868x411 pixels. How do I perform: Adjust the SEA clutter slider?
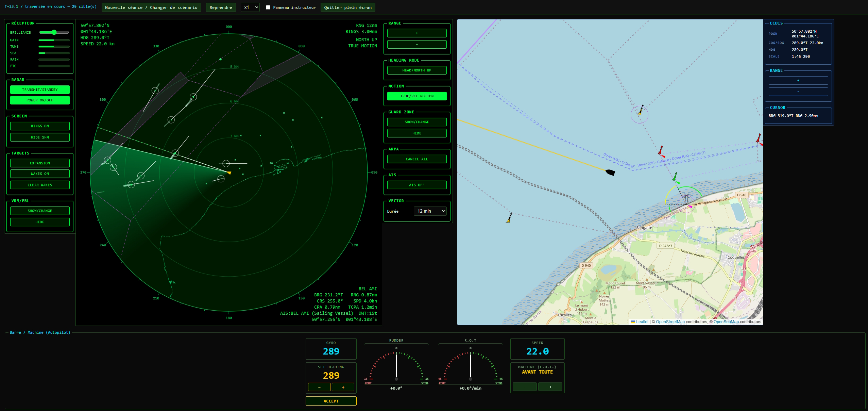tap(54, 53)
